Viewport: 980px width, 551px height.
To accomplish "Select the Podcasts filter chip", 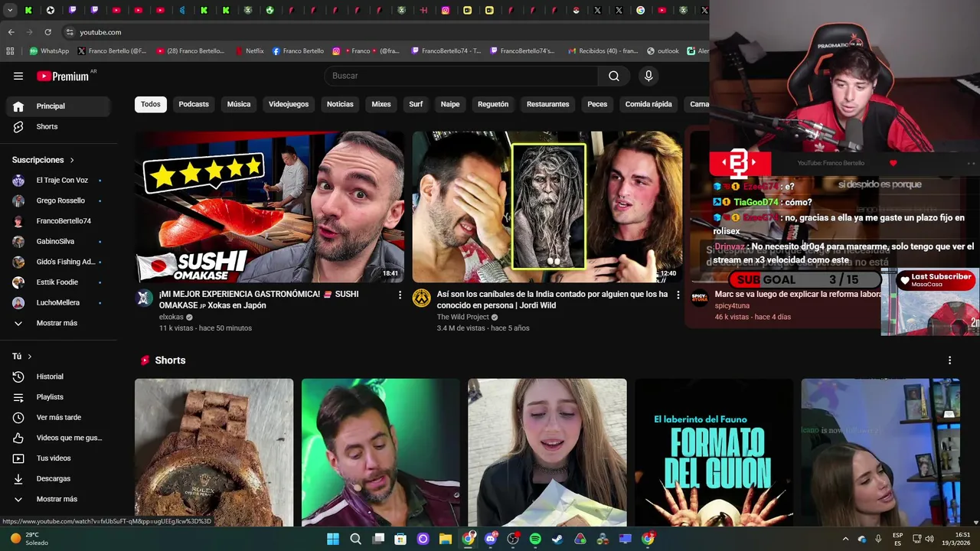I will tap(194, 104).
